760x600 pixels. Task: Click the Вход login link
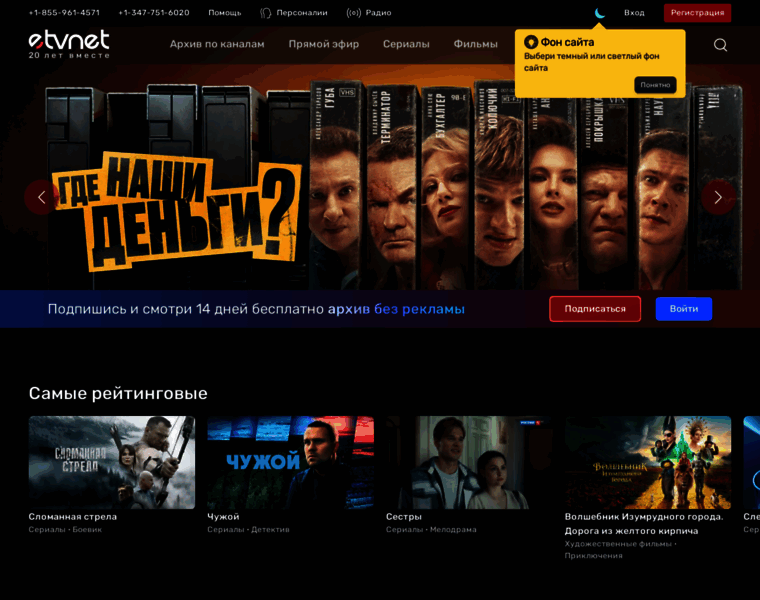click(x=634, y=13)
